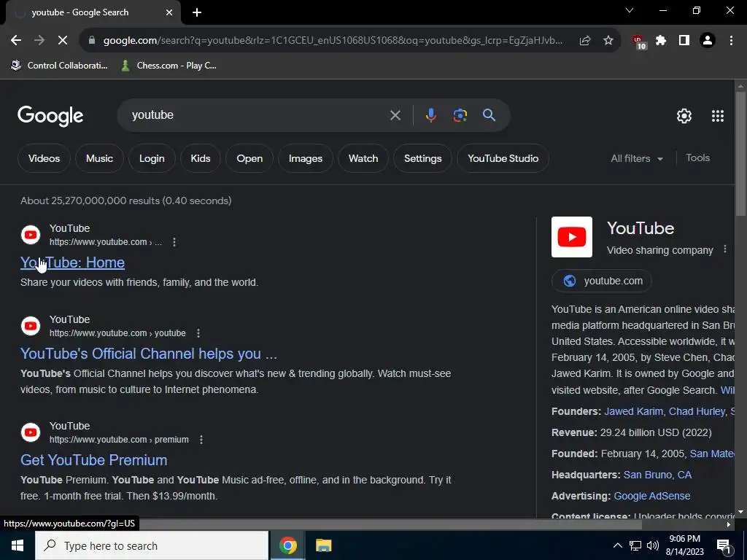The width and height of the screenshot is (747, 560).
Task: Open the tab search chevron in title bar
Action: 630,10
